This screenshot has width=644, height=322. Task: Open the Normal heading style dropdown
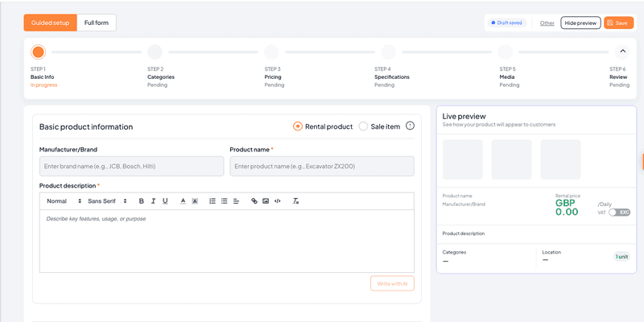tap(63, 201)
